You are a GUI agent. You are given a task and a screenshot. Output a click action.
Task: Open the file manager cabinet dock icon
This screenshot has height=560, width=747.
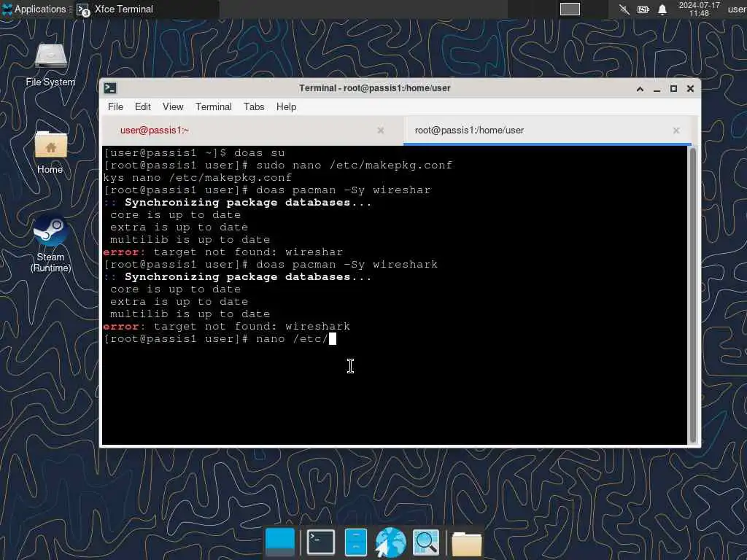click(x=355, y=542)
